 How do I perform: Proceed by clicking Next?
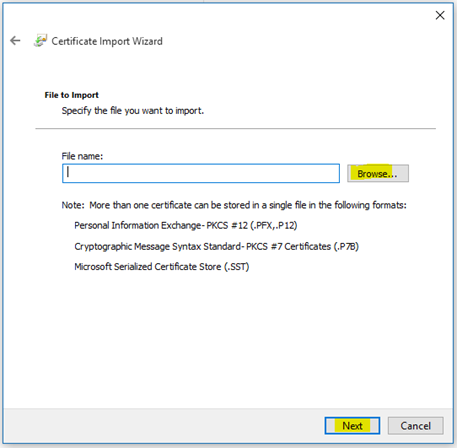[x=352, y=426]
